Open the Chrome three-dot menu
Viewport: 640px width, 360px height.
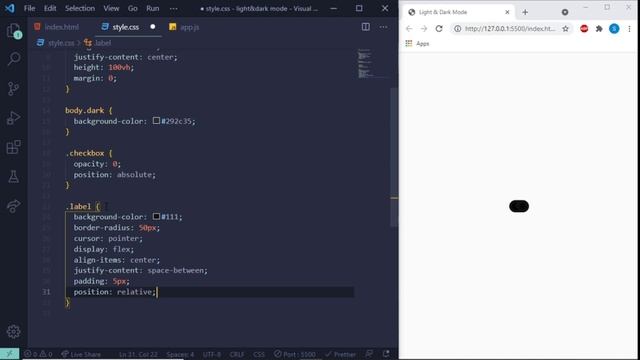629,29
